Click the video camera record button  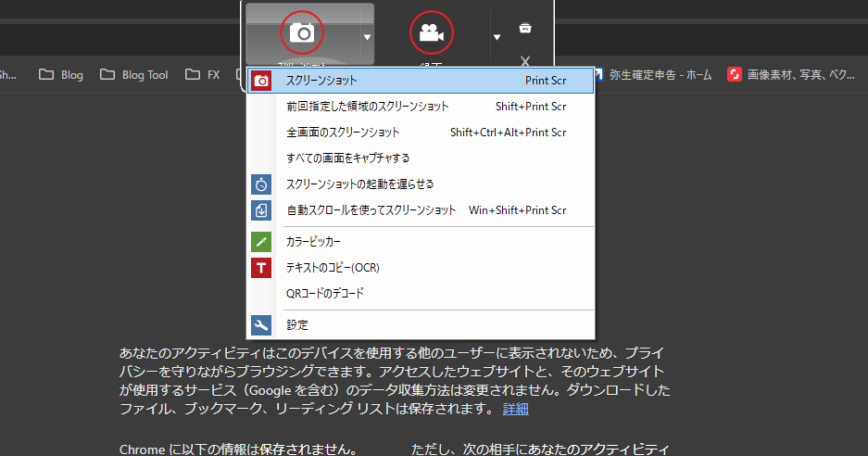[x=432, y=33]
